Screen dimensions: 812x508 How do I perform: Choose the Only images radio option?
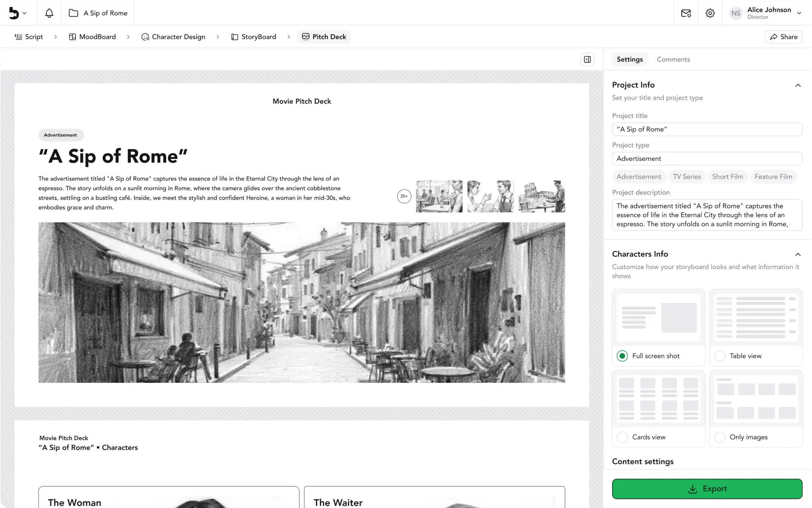(719, 437)
